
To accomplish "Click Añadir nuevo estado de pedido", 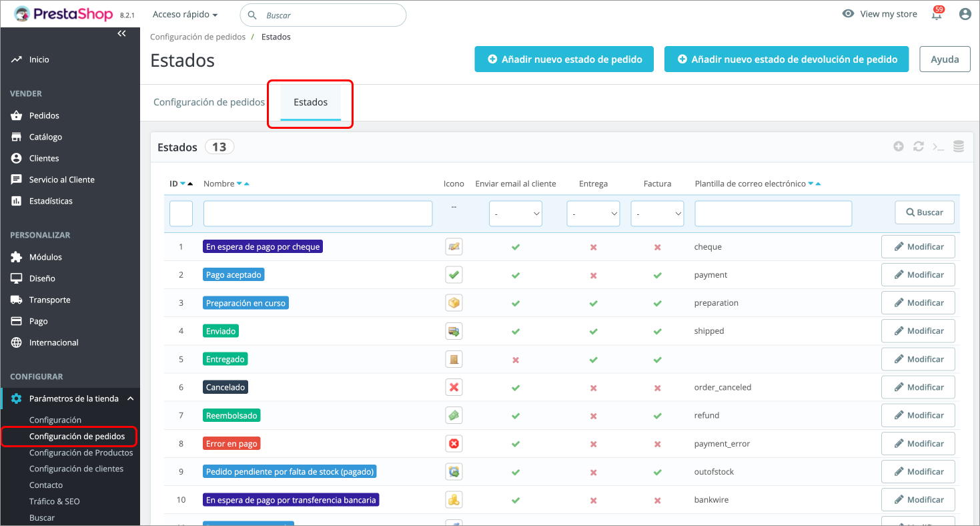I will 564,59.
